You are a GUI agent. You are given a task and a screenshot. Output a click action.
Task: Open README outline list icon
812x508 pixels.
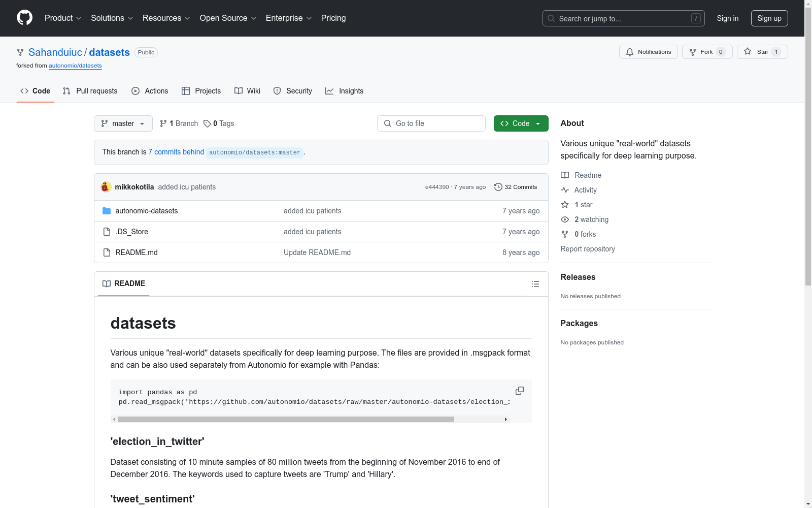click(x=535, y=284)
